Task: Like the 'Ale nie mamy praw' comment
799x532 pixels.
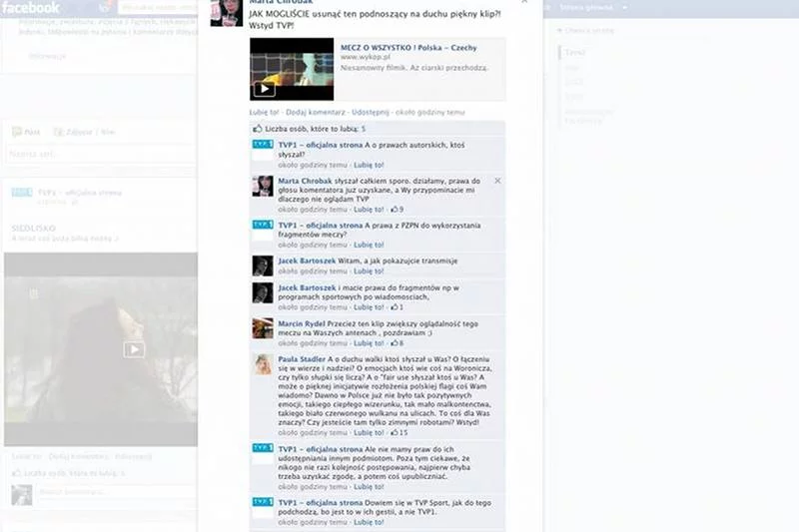Action: pyautogui.click(x=369, y=487)
